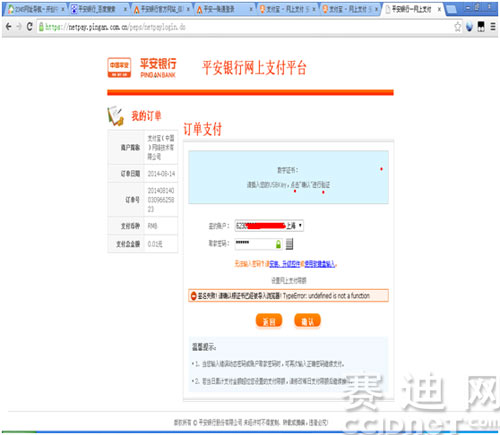500x435 pixels.
Task: Click the 我的订单 notepad icon
Action: (115, 116)
